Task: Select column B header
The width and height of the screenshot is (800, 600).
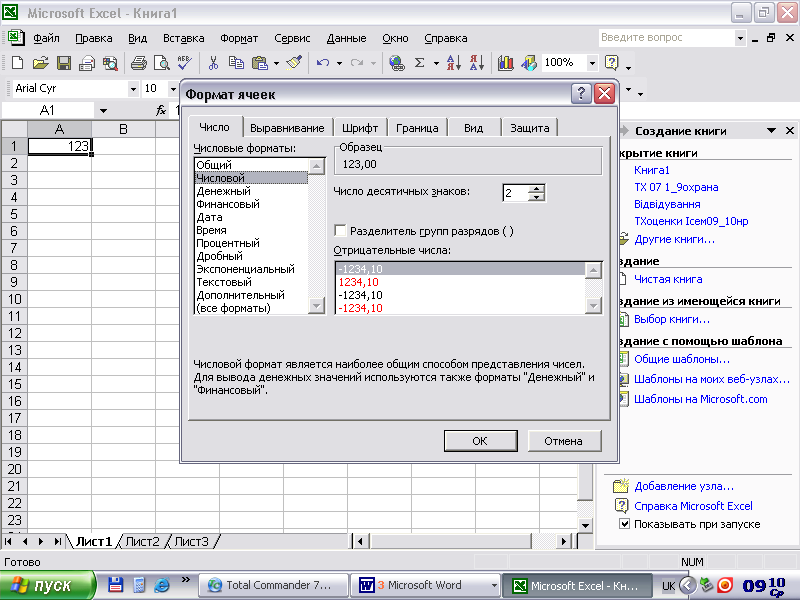Action: pyautogui.click(x=123, y=130)
